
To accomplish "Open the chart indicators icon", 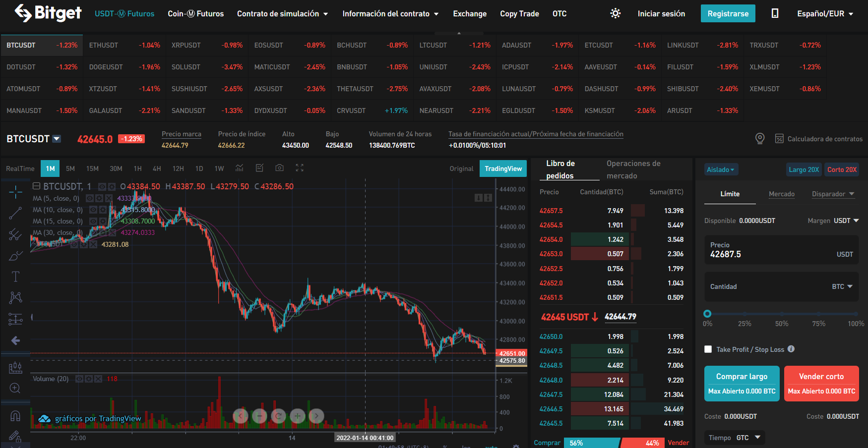I will pyautogui.click(x=240, y=168).
